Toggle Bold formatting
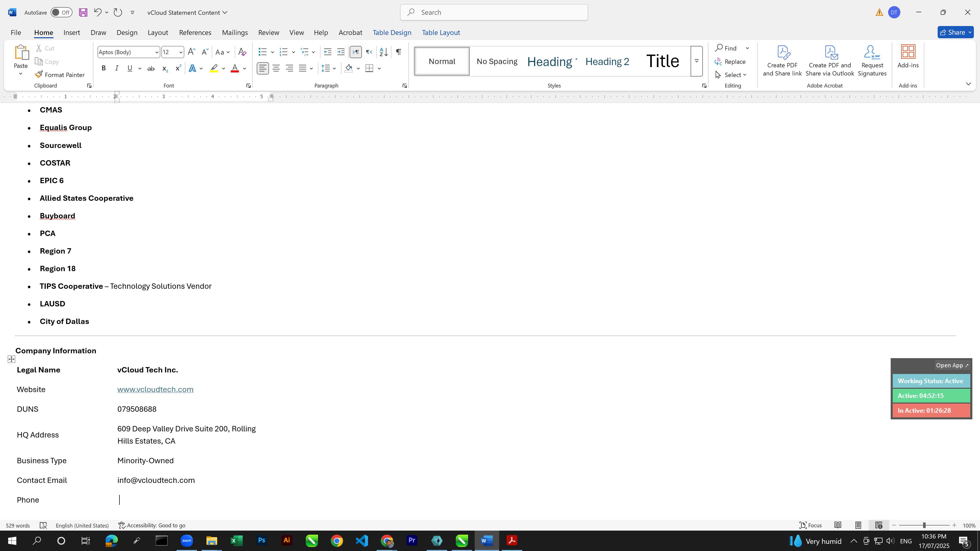The image size is (980, 551). point(103,68)
